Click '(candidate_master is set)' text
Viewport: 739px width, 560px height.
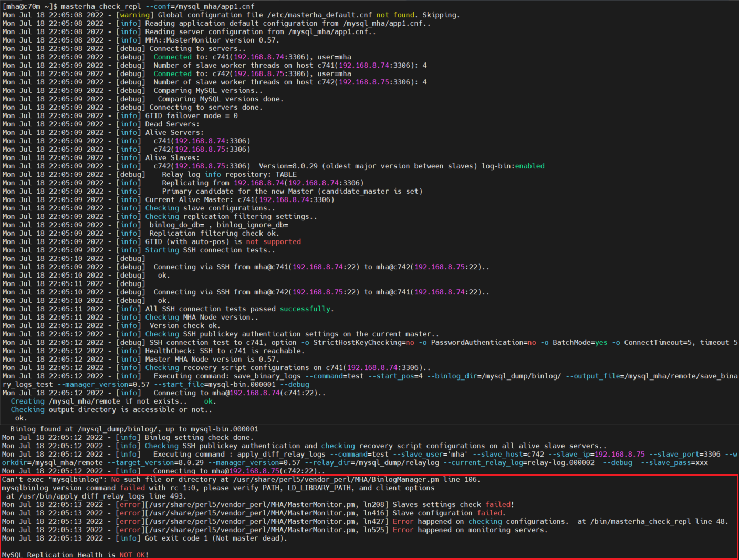pyautogui.click(x=372, y=191)
